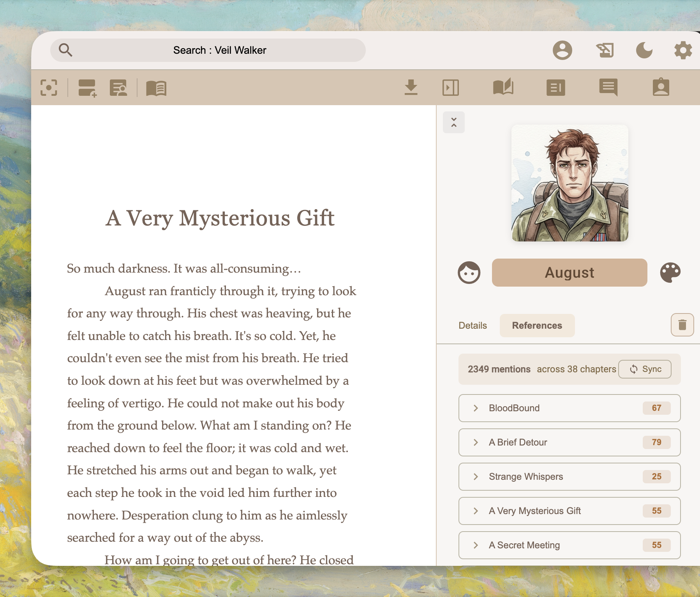Screen dimensions: 700x597
Task: Switch to the Details tab
Action: point(473,325)
